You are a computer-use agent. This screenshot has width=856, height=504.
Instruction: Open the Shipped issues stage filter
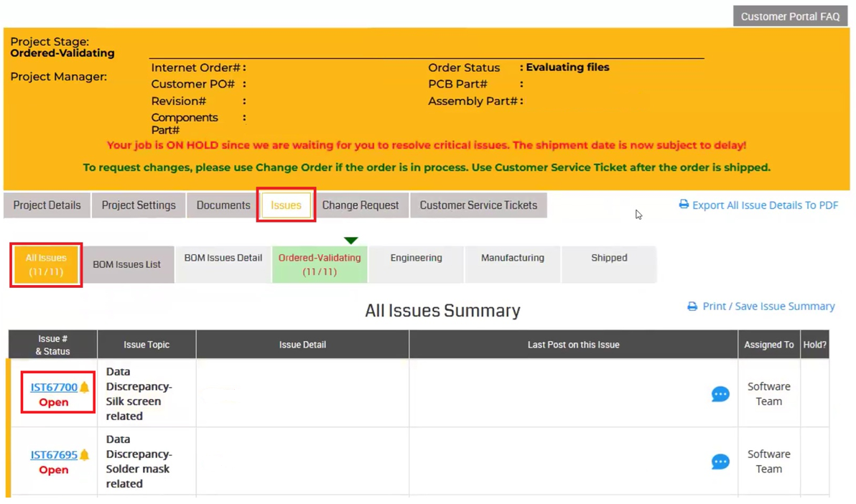point(608,257)
